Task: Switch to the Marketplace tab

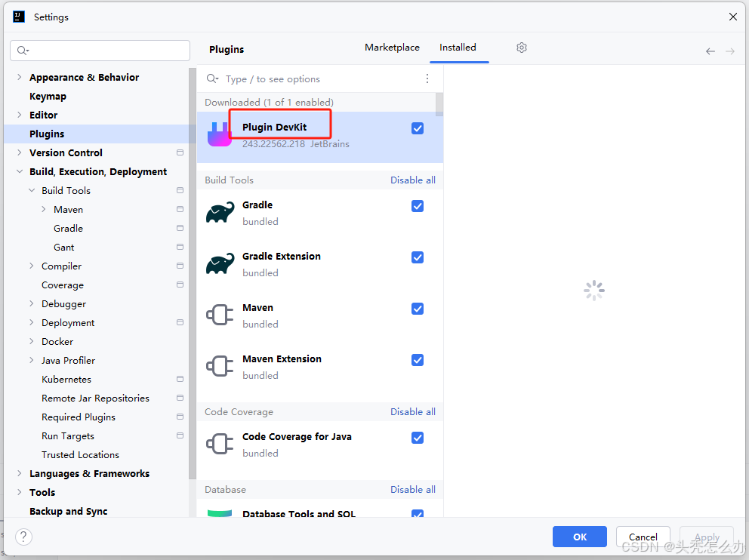Action: tap(392, 48)
